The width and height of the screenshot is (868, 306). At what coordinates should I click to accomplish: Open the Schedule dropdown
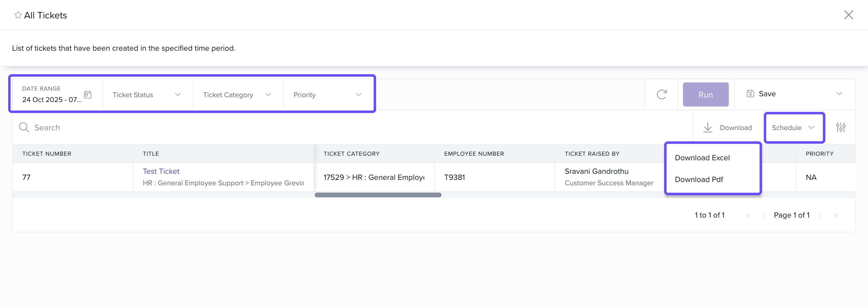point(793,128)
